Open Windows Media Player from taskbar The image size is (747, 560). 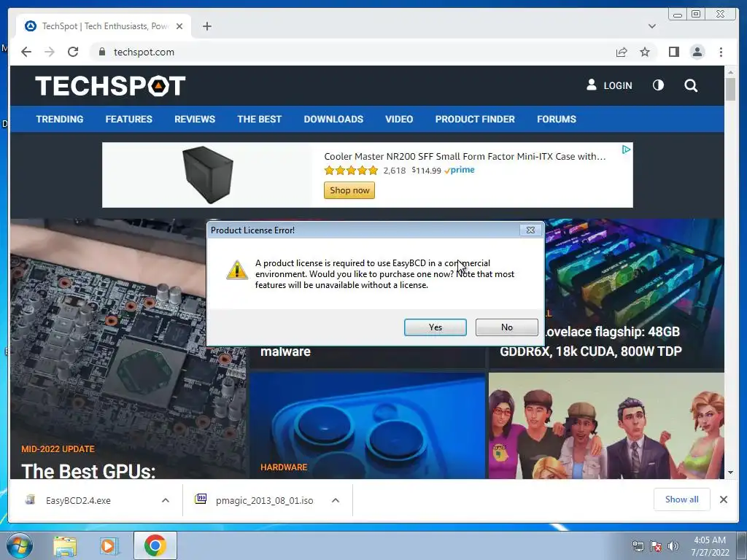tap(108, 546)
